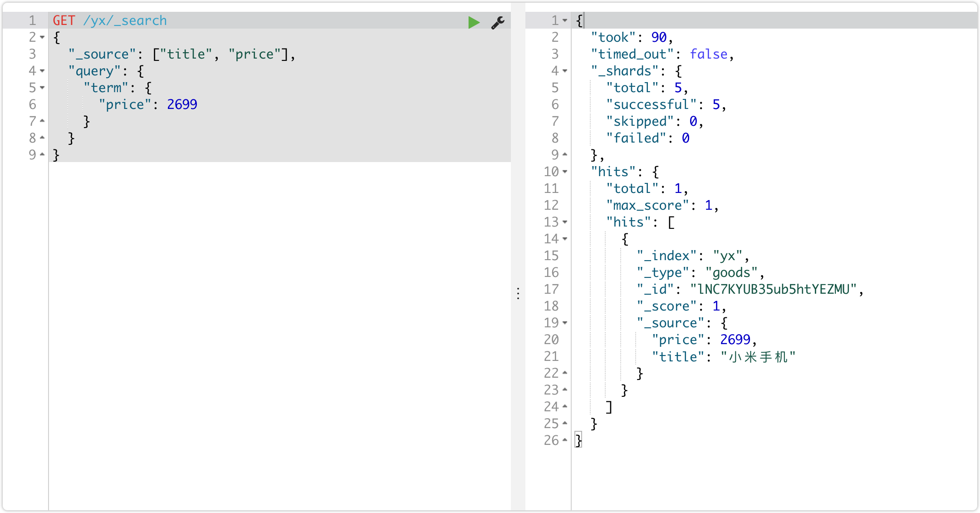Image resolution: width=980 pixels, height=513 pixels.
Task: Collapse the hits array at response line 13
Action: pos(564,222)
